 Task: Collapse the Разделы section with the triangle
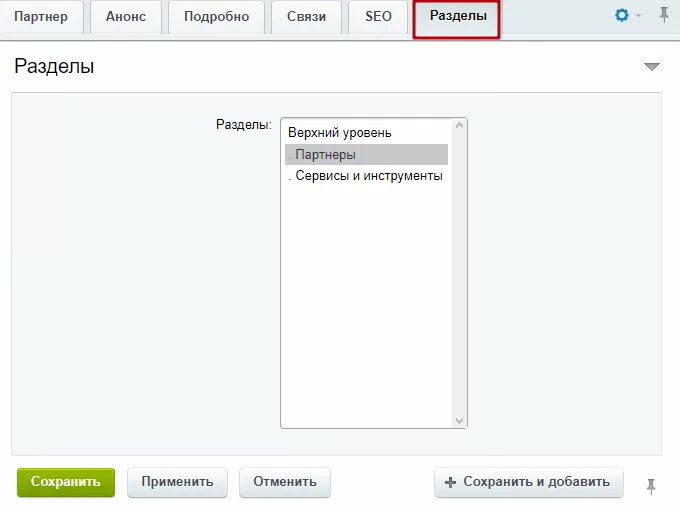coord(652,66)
